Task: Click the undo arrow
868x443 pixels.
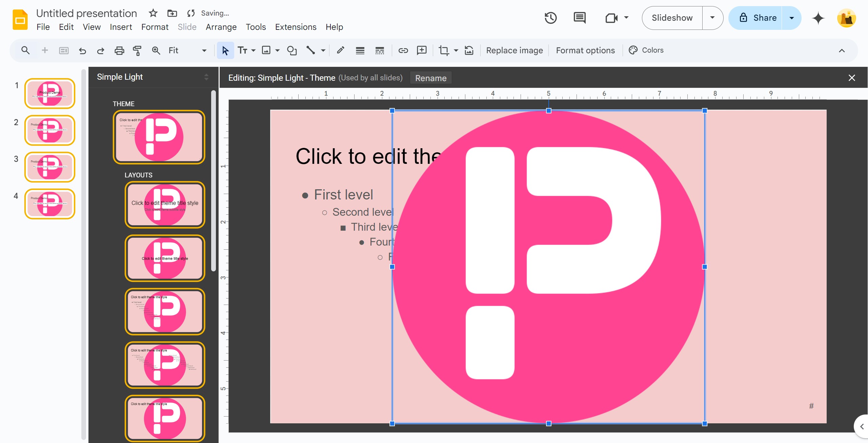Action: click(82, 51)
